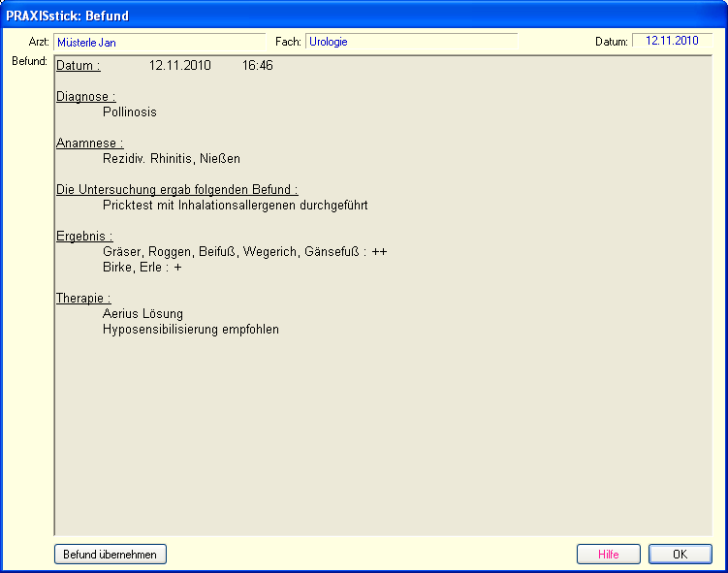Click the underlined Therapie heading
728x573 pixels.
pyautogui.click(x=83, y=299)
